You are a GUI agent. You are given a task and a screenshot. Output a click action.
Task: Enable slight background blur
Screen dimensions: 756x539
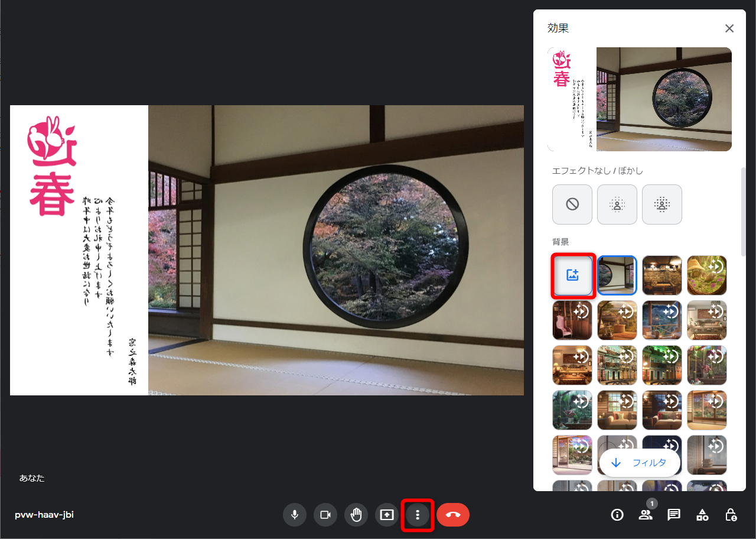tap(617, 204)
